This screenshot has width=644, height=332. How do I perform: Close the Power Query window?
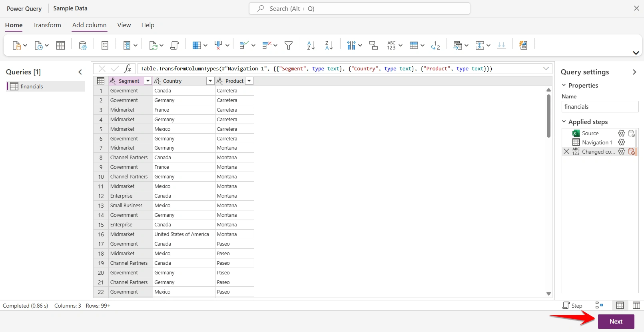636,8
